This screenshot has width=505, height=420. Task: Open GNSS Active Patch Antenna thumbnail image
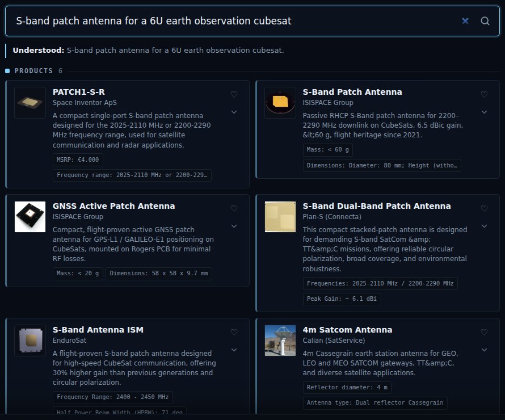click(x=30, y=217)
